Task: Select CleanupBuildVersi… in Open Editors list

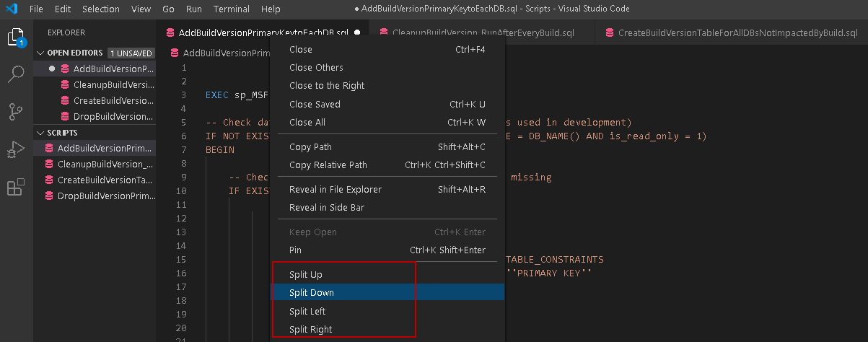Action: (113, 84)
